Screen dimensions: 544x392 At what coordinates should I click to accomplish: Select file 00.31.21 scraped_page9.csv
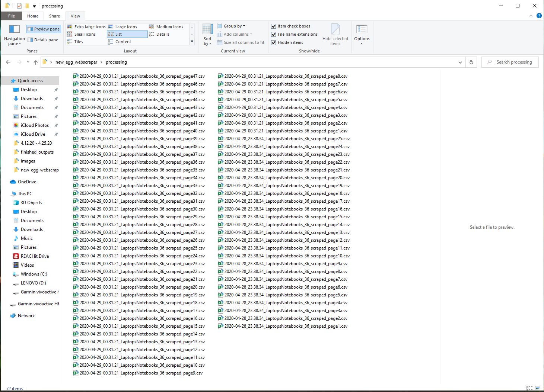pos(138,373)
